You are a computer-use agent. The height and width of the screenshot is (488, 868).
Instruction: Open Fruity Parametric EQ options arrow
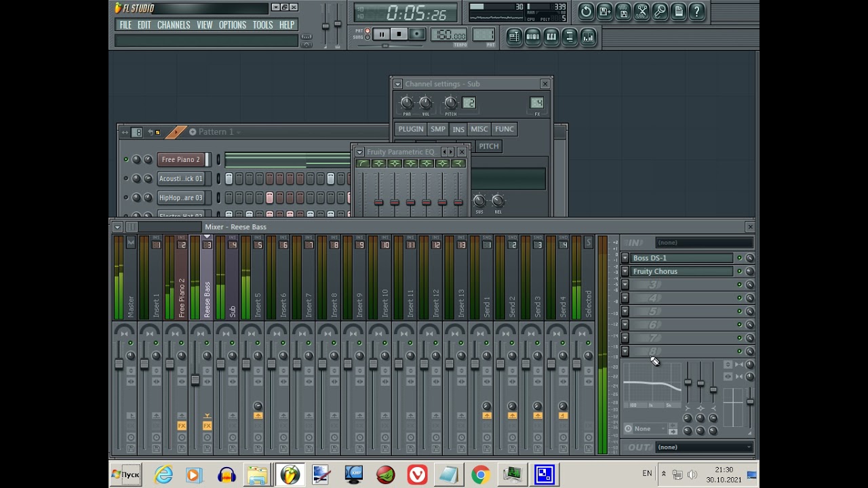(359, 152)
